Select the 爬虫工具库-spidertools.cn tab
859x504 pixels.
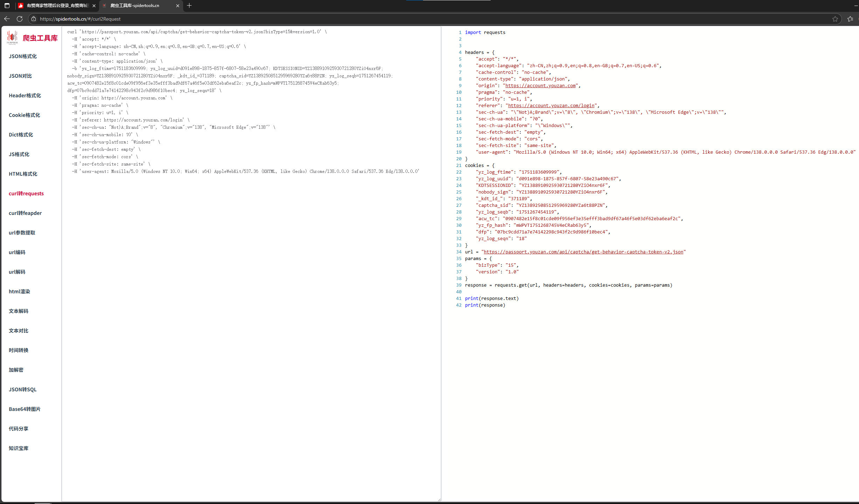point(135,6)
